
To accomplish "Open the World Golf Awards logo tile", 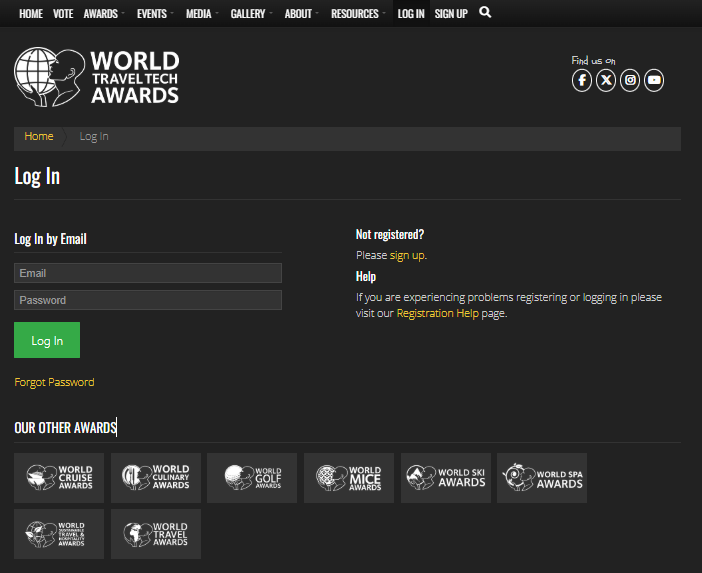I will 252,478.
